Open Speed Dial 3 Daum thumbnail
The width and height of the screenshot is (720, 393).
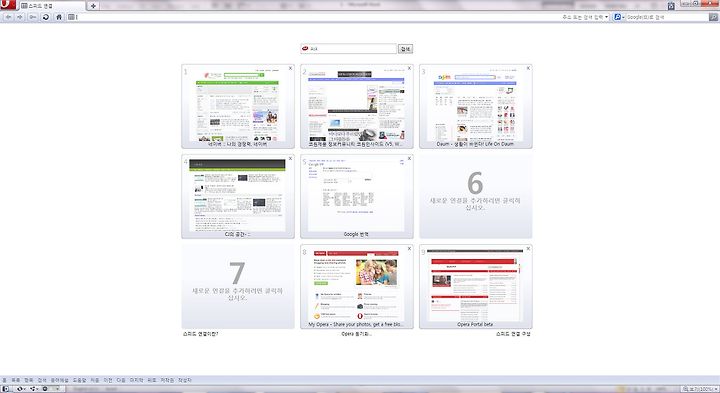476,107
